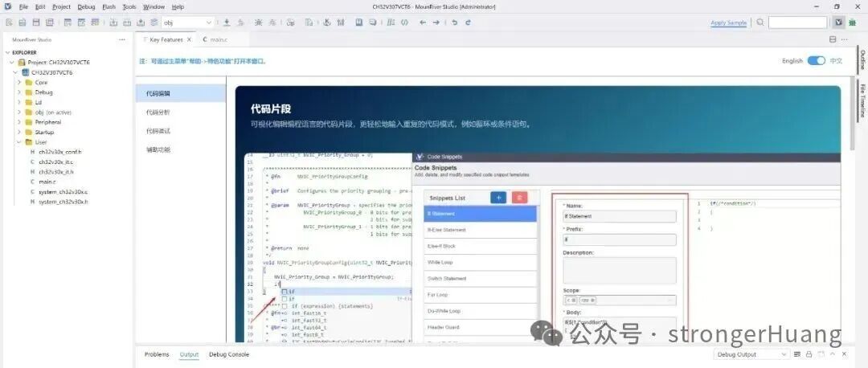Click the clear output icon in bottom panel

796,354
